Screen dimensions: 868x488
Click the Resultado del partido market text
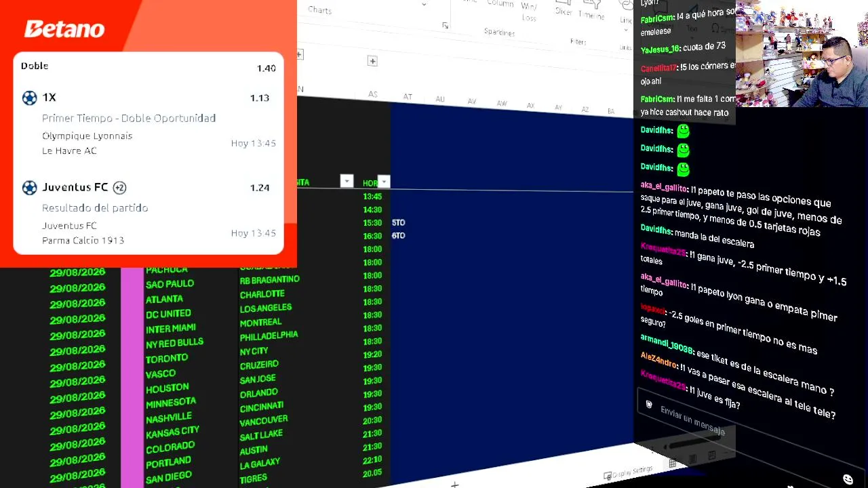95,208
